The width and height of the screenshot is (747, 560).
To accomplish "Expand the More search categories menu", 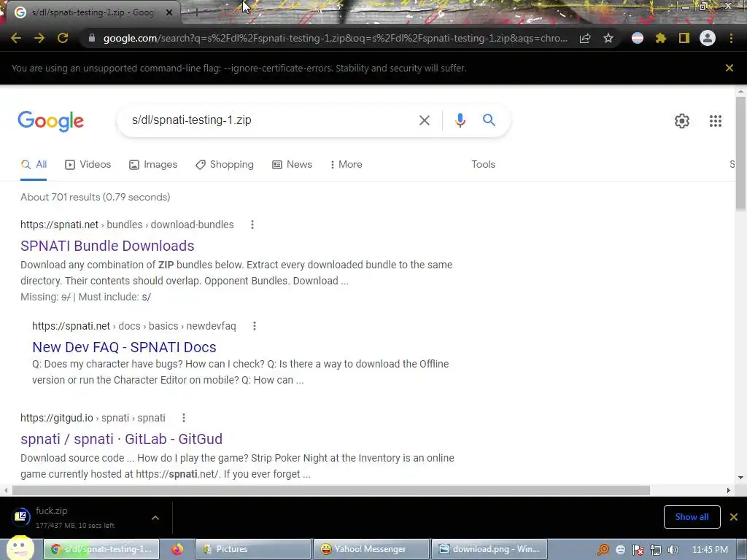I will coord(347,165).
